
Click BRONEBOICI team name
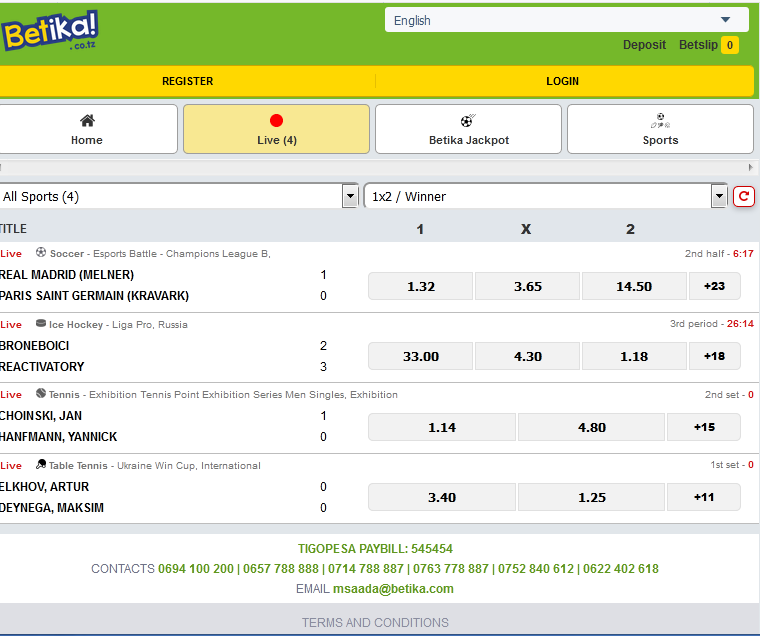click(34, 346)
